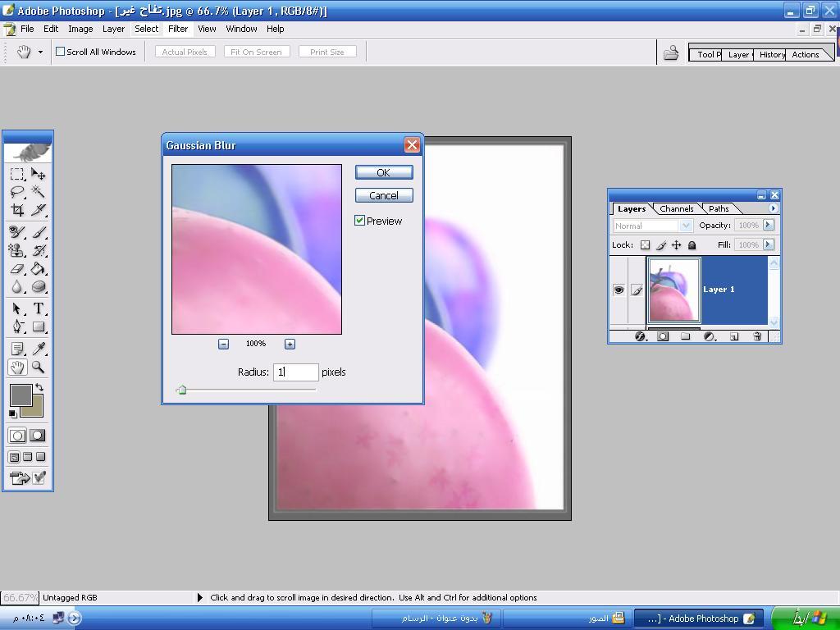Open the History tab in palette well
Image resolution: width=840 pixels, height=630 pixels.
coord(771,55)
